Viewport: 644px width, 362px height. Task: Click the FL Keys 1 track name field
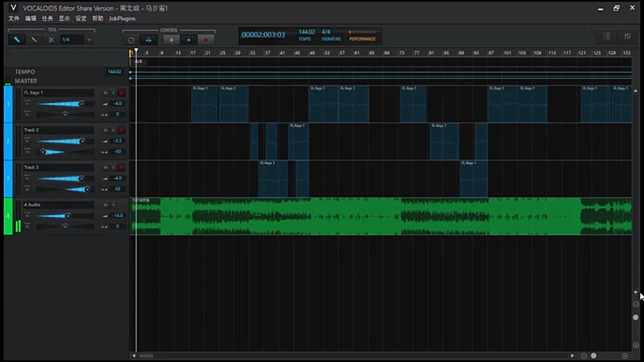pyautogui.click(x=58, y=93)
